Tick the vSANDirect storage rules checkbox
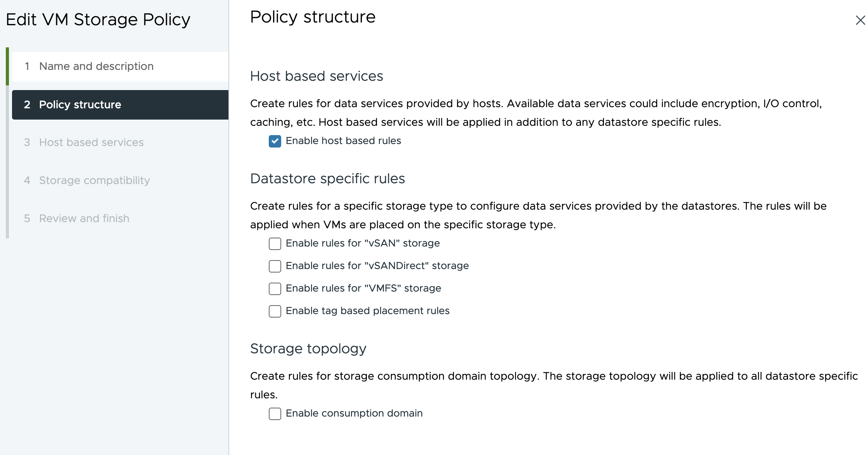 coord(275,266)
